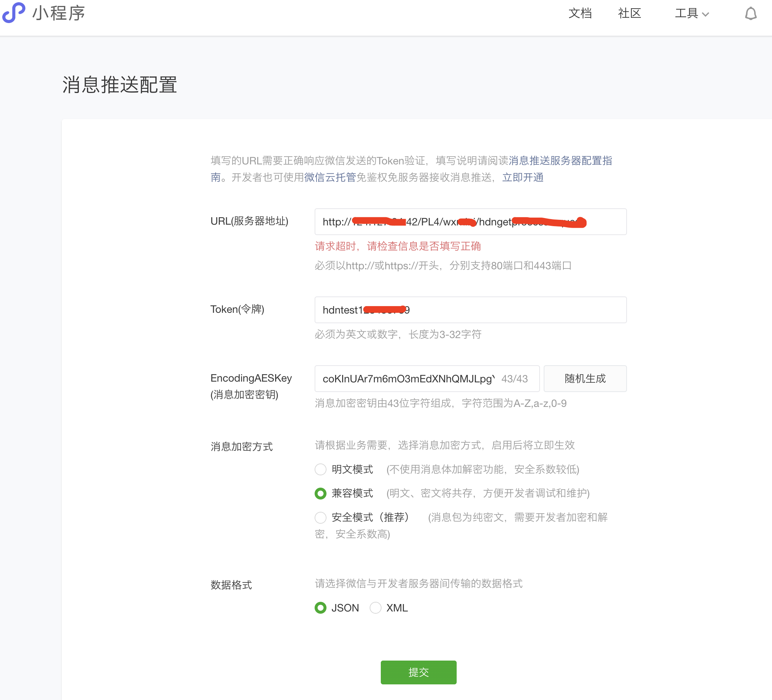
Task: Open the 社区 menu item
Action: tap(629, 13)
